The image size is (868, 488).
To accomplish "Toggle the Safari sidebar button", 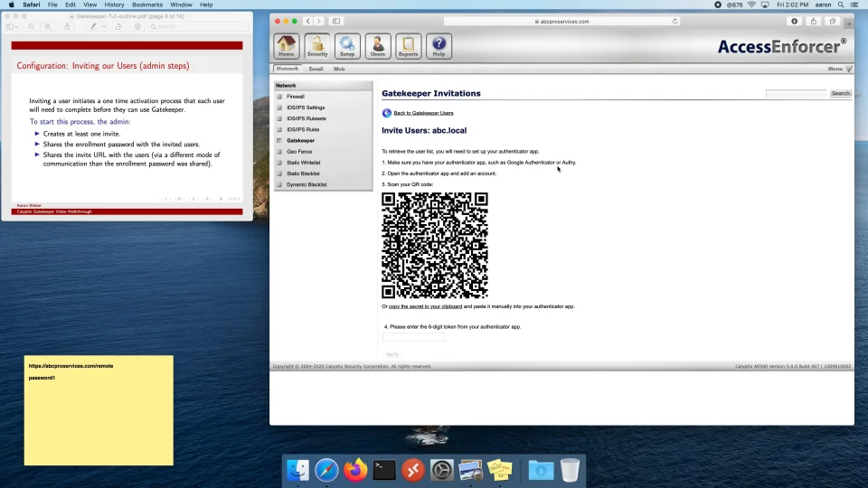I will [336, 21].
